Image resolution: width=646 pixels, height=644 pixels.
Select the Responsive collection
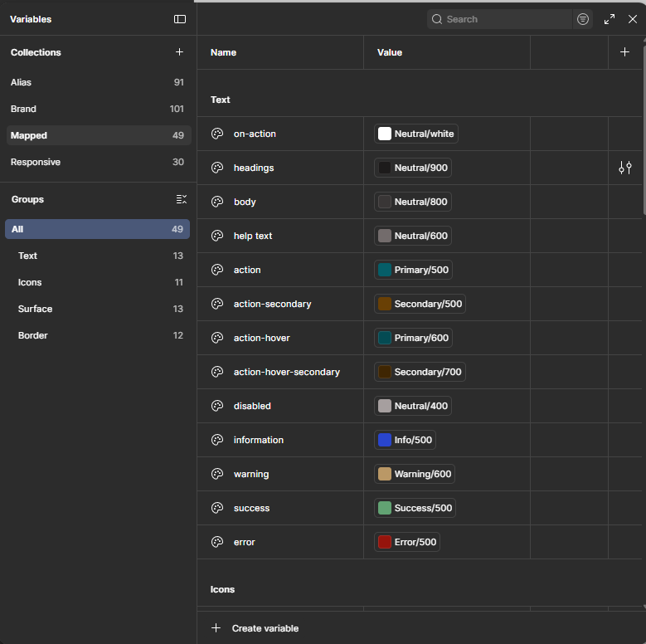98,162
